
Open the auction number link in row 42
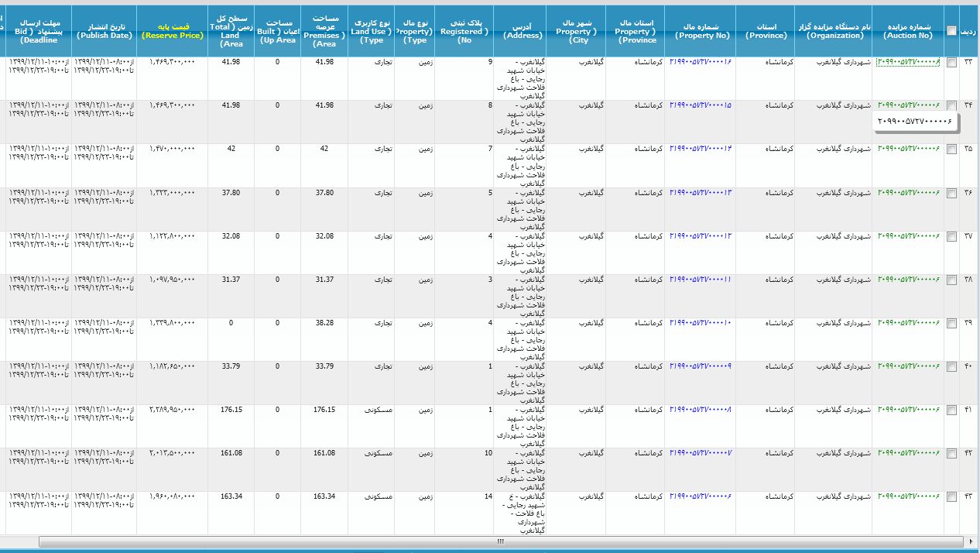909,452
